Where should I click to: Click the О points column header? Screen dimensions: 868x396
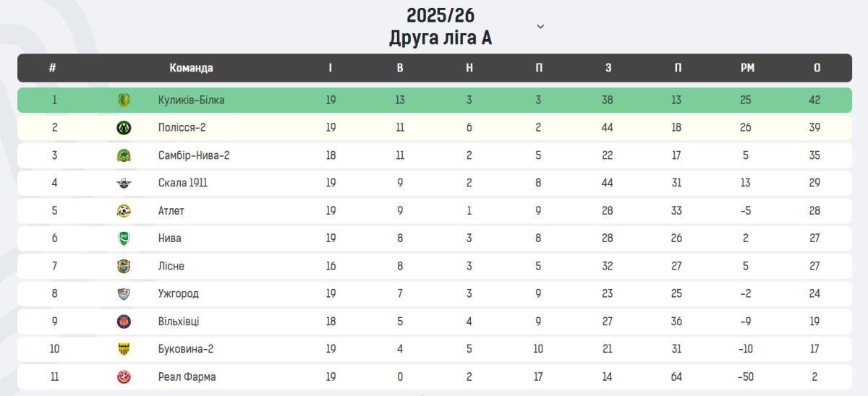click(x=817, y=68)
